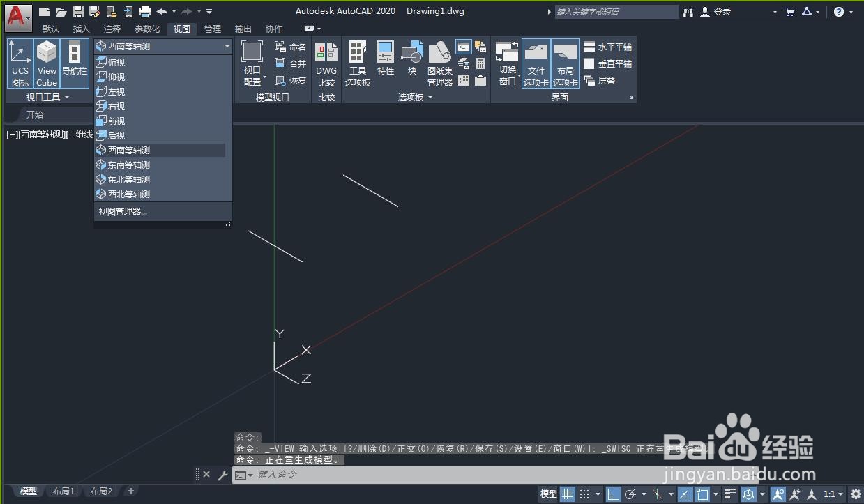Switch to the Parametric (参数化) ribbon tab

(147, 29)
